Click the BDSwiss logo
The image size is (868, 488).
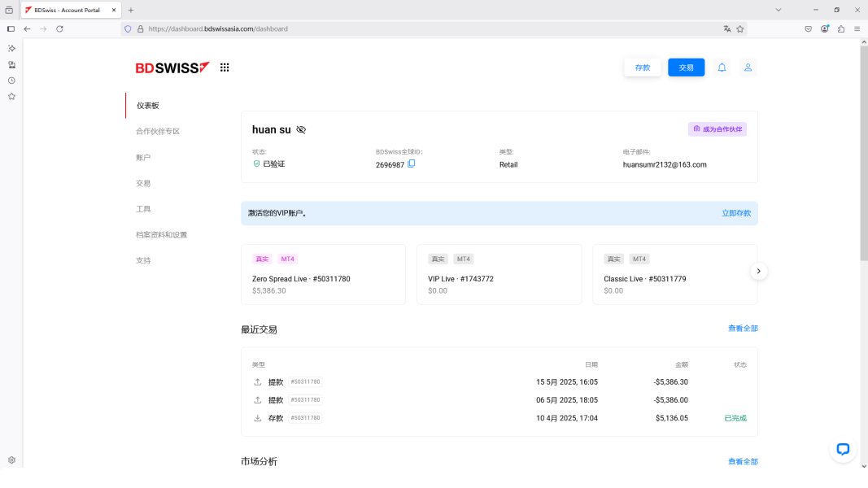pos(172,68)
